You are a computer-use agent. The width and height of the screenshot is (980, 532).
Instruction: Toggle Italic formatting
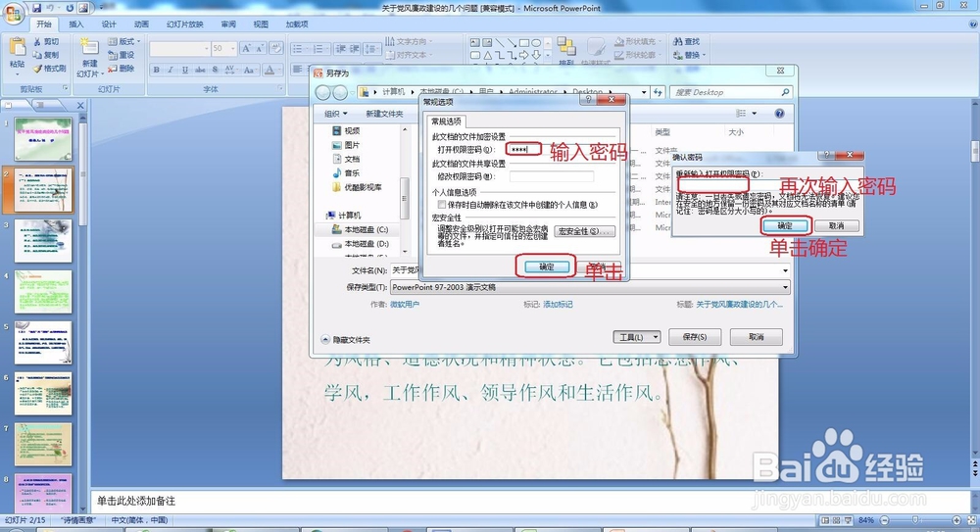point(170,70)
